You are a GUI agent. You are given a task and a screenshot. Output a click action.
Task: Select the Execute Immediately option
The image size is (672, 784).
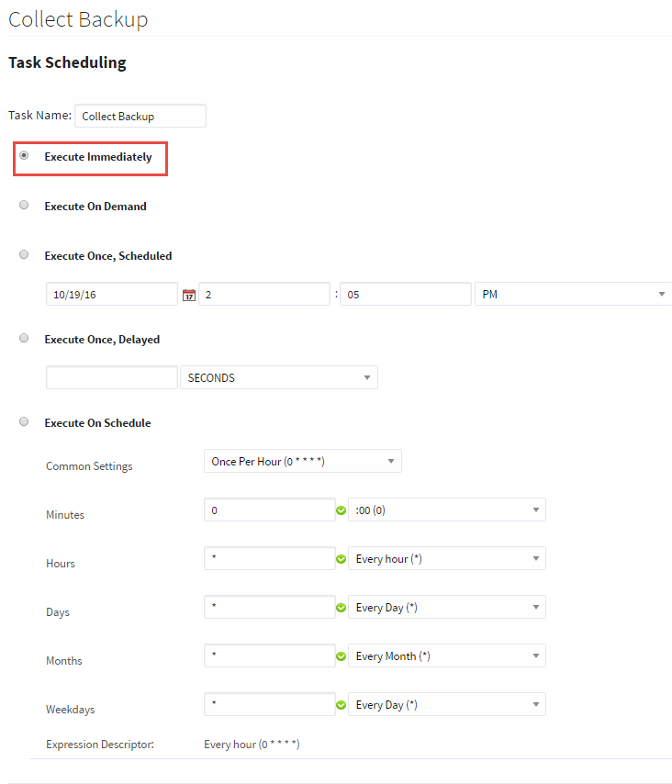[x=23, y=155]
